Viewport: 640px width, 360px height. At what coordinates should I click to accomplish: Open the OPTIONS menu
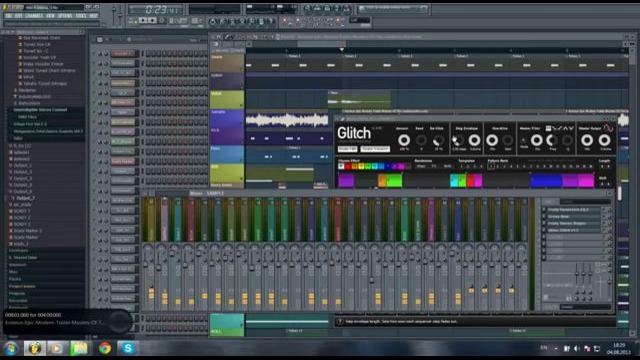(x=65, y=16)
